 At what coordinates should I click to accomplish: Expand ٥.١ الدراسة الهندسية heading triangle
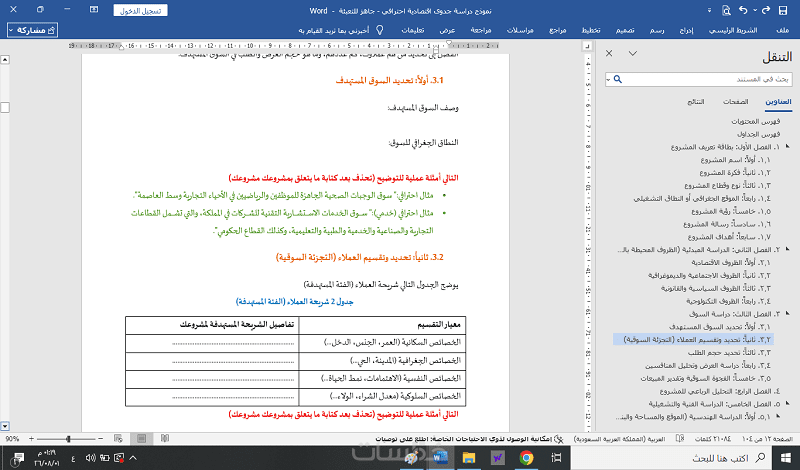click(778, 416)
